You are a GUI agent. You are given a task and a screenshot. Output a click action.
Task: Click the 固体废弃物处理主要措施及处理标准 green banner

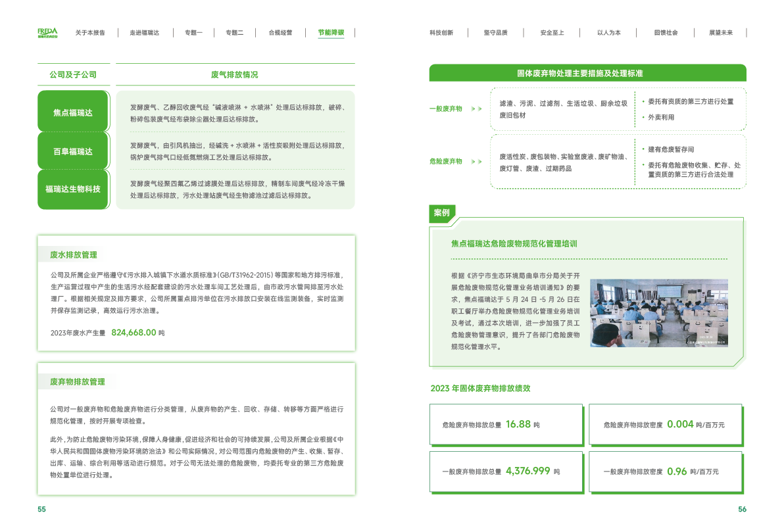click(x=587, y=73)
